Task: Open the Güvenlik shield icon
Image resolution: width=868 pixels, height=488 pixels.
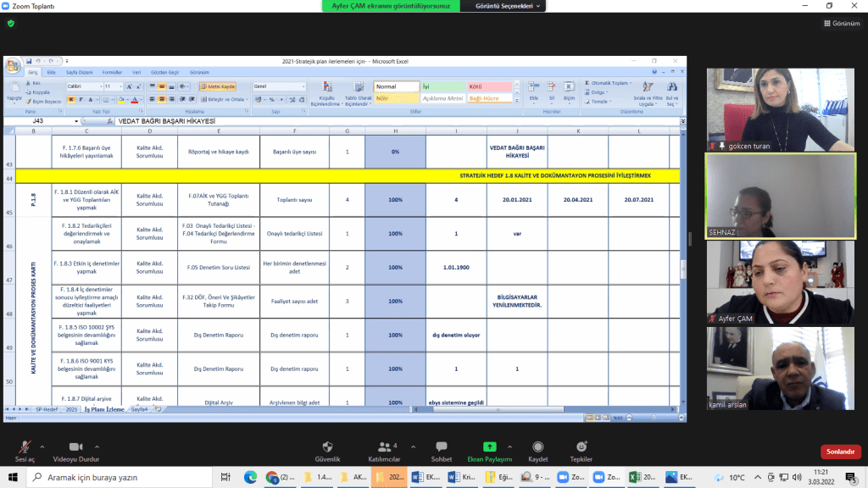Action: point(328,446)
